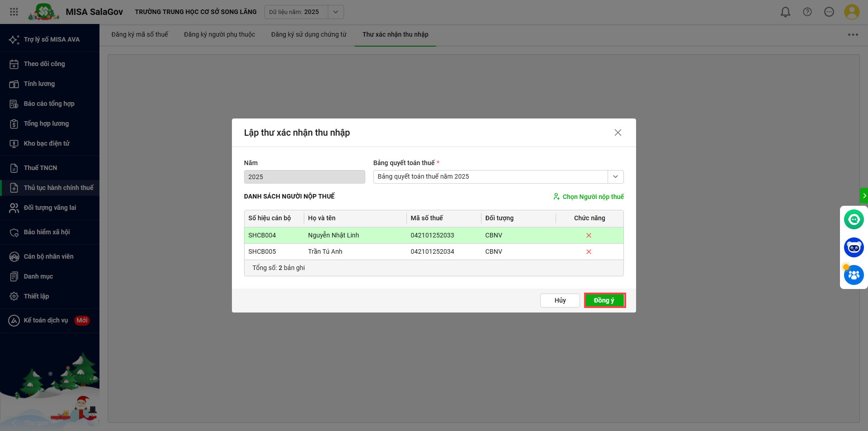This screenshot has height=431, width=868.
Task: Open the Dữ liệu năm 2025 dropdown
Action: 335,12
